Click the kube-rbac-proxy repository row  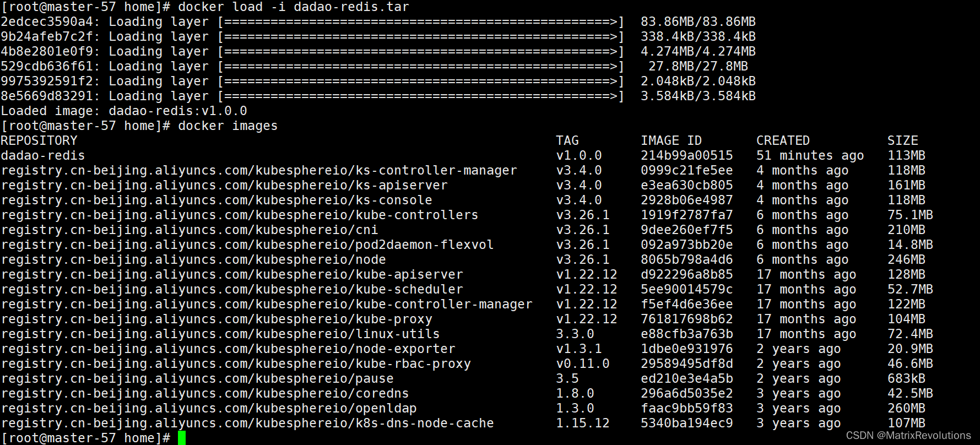pyautogui.click(x=236, y=364)
